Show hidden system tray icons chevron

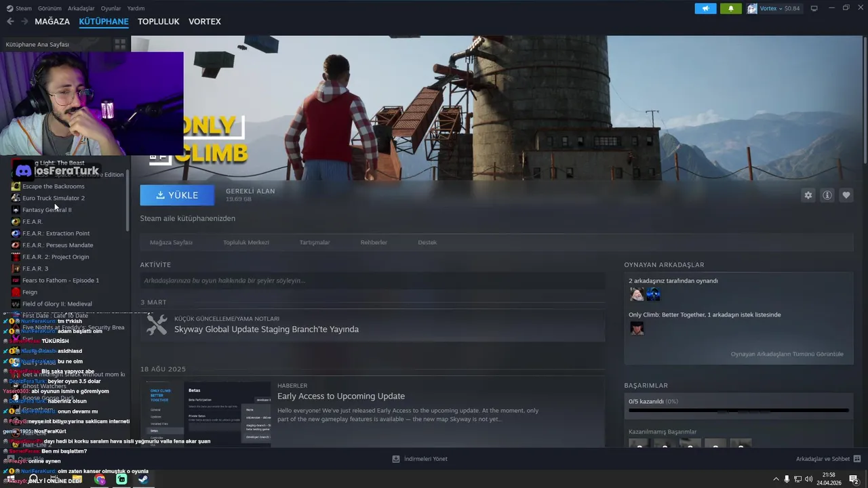(x=776, y=479)
